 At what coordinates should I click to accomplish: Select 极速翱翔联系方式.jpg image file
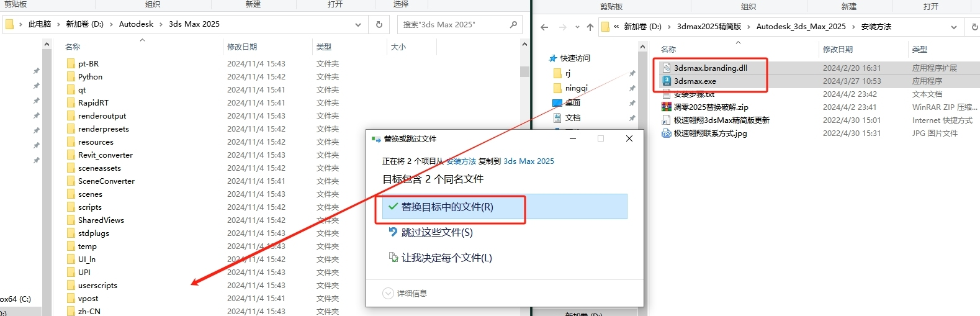711,133
